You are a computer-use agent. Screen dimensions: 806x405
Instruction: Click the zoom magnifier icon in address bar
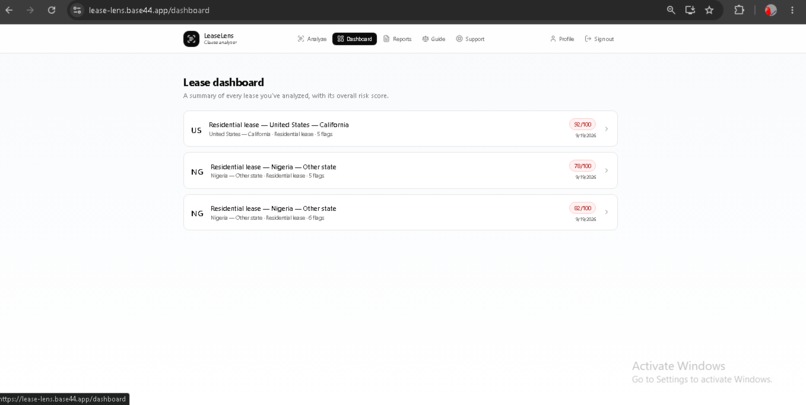671,10
